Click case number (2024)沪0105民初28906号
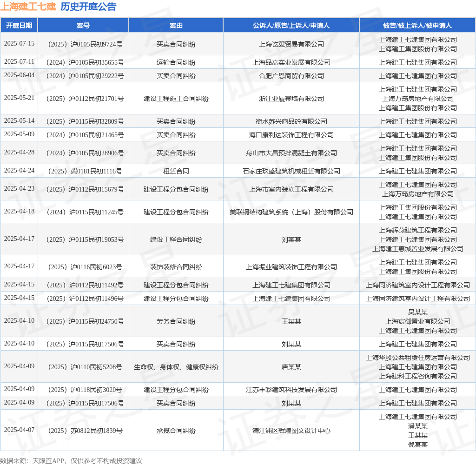The image size is (476, 465). (x=85, y=153)
